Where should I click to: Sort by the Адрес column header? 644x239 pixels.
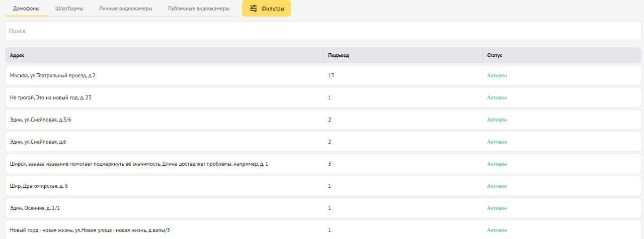tap(17, 55)
